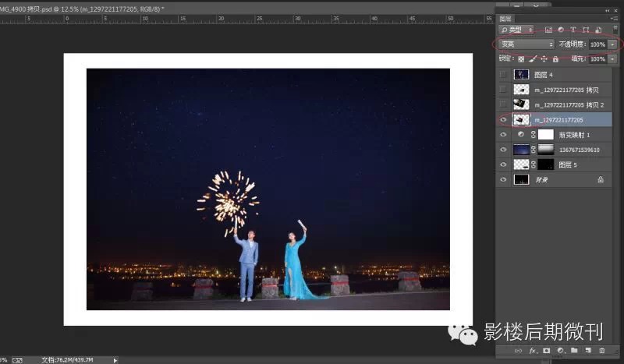
Task: Select the 1367671539610 sky image thumbnail
Action: click(521, 150)
